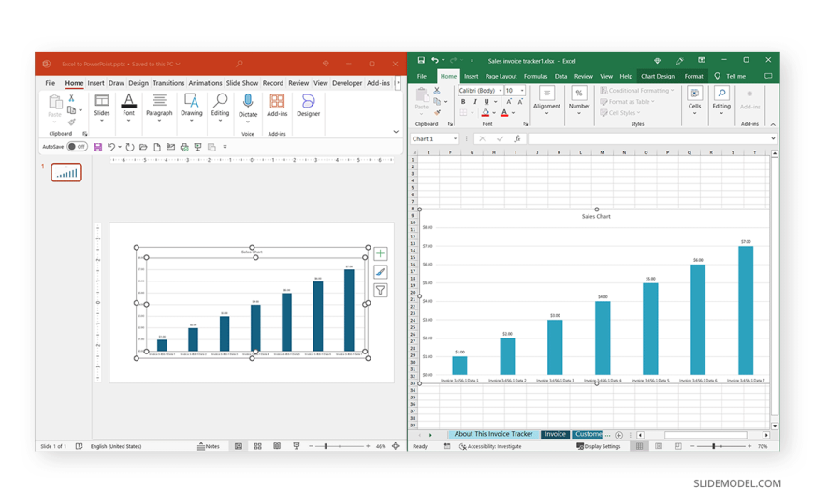
Task: Open the Excel font color red A swatch
Action: tap(504, 112)
